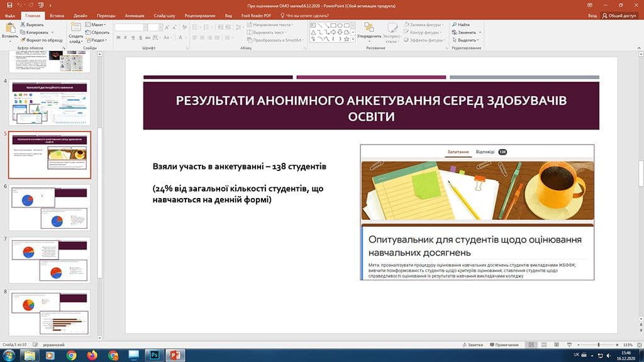
Task: Switch to Дизайн (Design) tab
Action: (80, 16)
